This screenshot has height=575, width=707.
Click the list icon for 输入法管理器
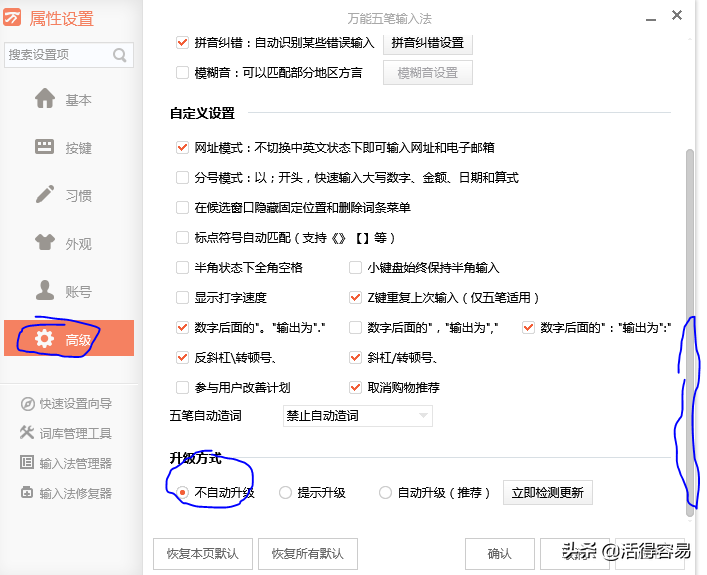tap(27, 462)
